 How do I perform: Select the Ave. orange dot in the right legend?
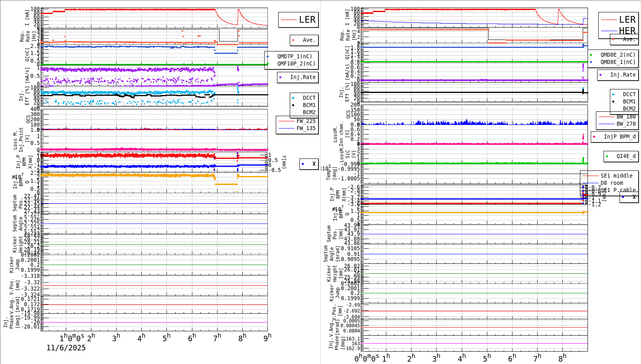coord(612,39)
